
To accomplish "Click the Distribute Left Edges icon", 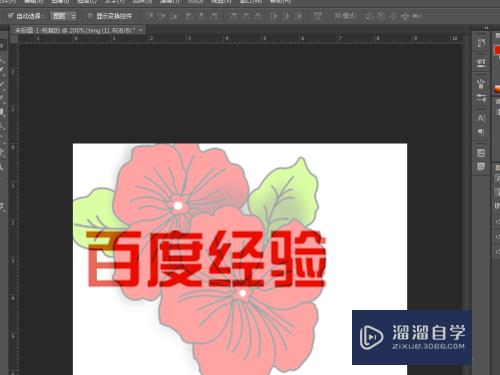I will 274,16.
